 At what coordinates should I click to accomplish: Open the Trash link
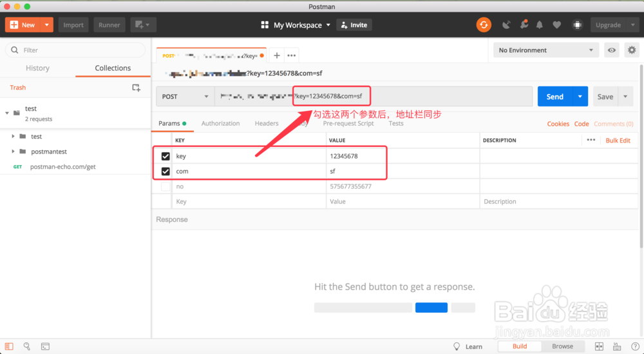(x=17, y=88)
